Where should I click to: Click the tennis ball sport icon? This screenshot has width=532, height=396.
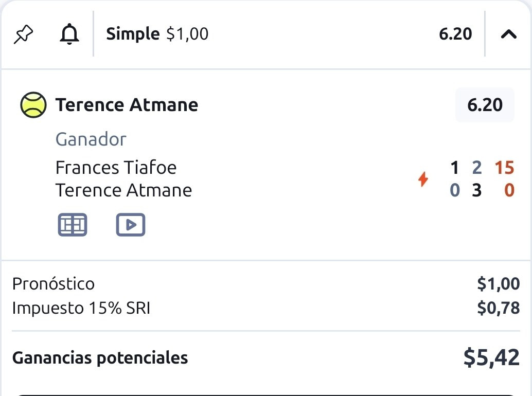(x=33, y=105)
